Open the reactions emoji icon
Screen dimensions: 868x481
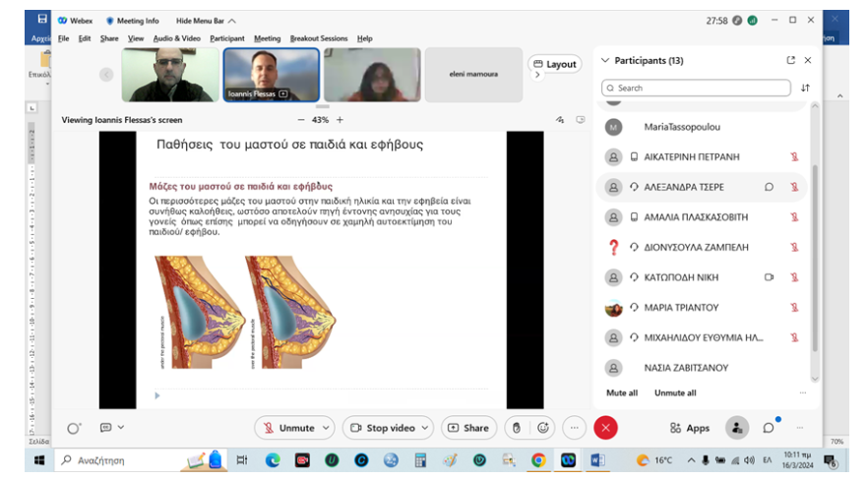542,428
